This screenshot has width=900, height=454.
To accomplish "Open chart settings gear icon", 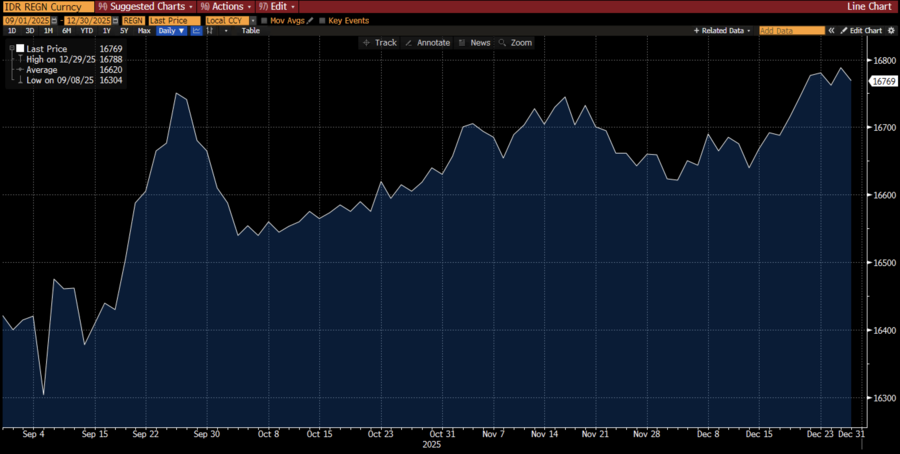I will coord(891,31).
